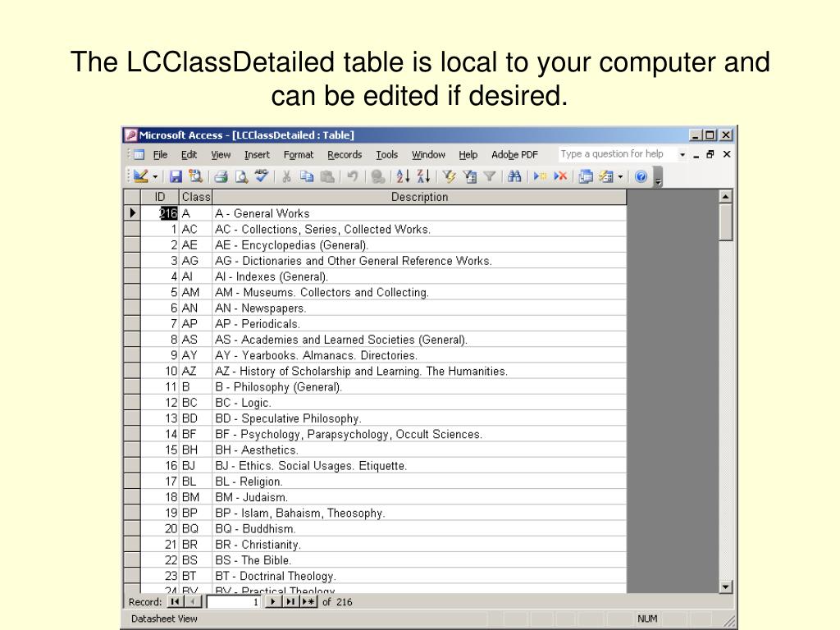
Task: Click cell 'BQ - Buddhism.'
Action: pos(419,528)
